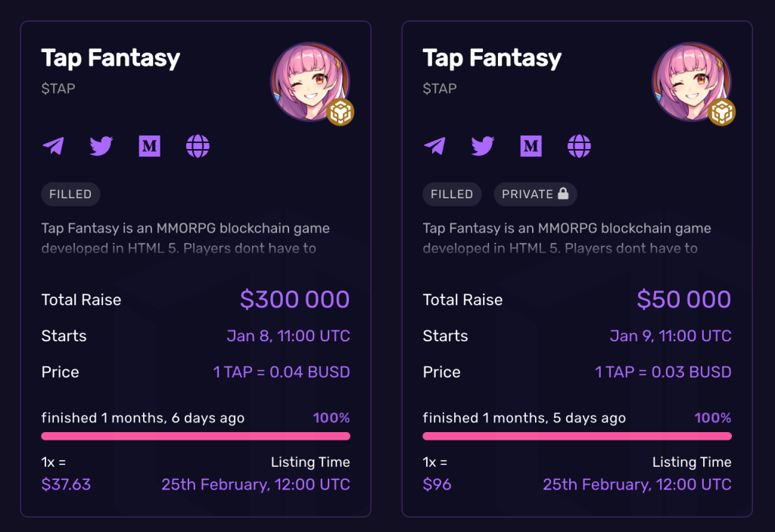
Task: Open Tap Fantasy title on the left card
Action: (110, 58)
